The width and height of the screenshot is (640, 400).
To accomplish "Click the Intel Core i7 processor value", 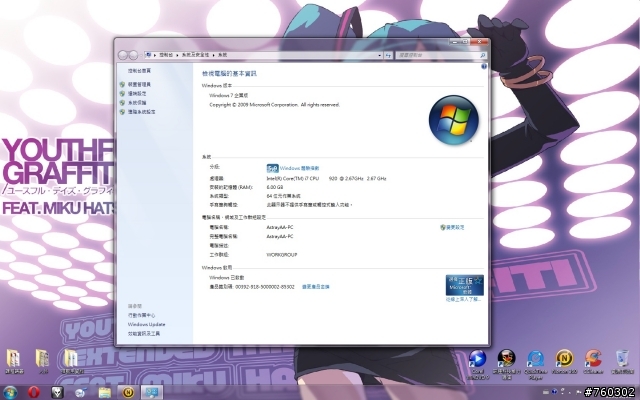I will click(x=327, y=178).
